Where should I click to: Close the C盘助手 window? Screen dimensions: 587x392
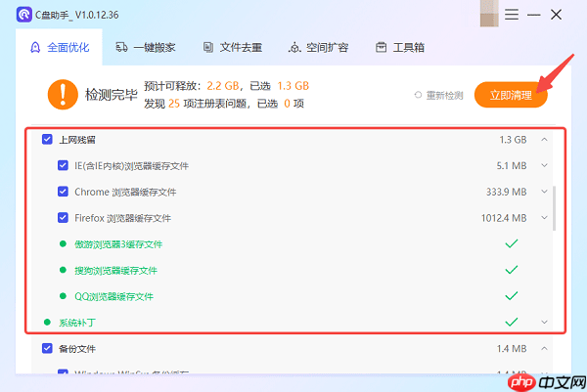pos(557,15)
